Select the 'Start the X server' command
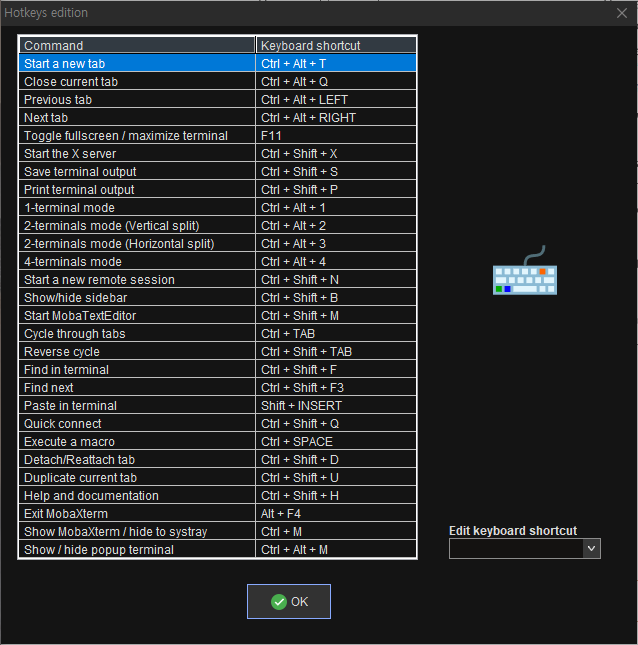This screenshot has width=638, height=645. pyautogui.click(x=137, y=153)
